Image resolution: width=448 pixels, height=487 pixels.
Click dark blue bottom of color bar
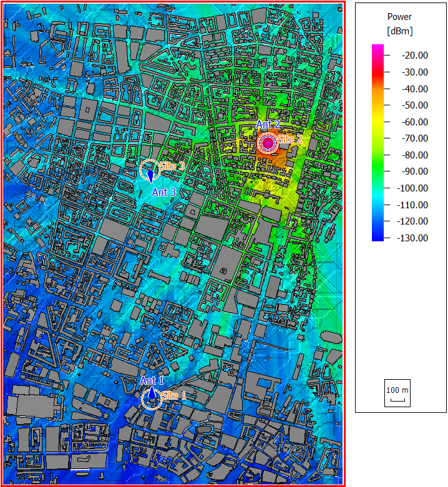pos(378,237)
